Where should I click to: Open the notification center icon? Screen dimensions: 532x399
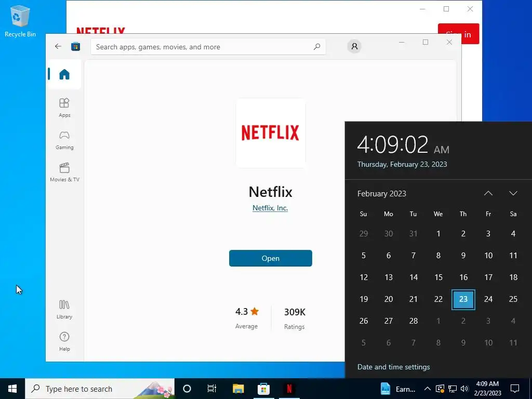click(x=515, y=389)
